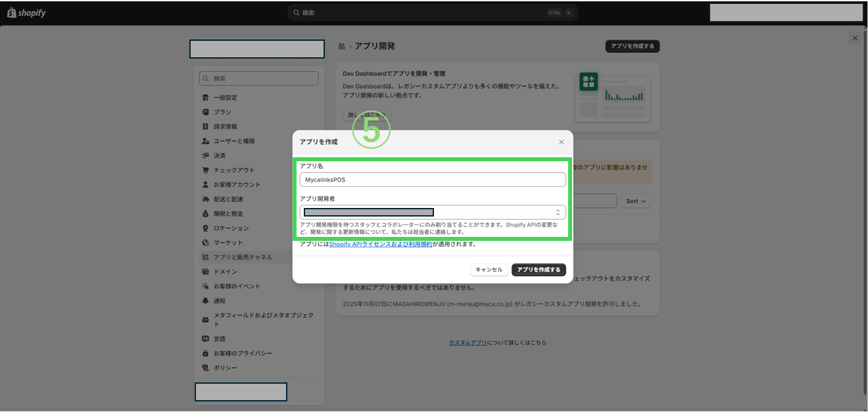Click the 請求情報 billing icon in sidebar
Image resolution: width=868 pixels, height=412 pixels.
tap(206, 126)
